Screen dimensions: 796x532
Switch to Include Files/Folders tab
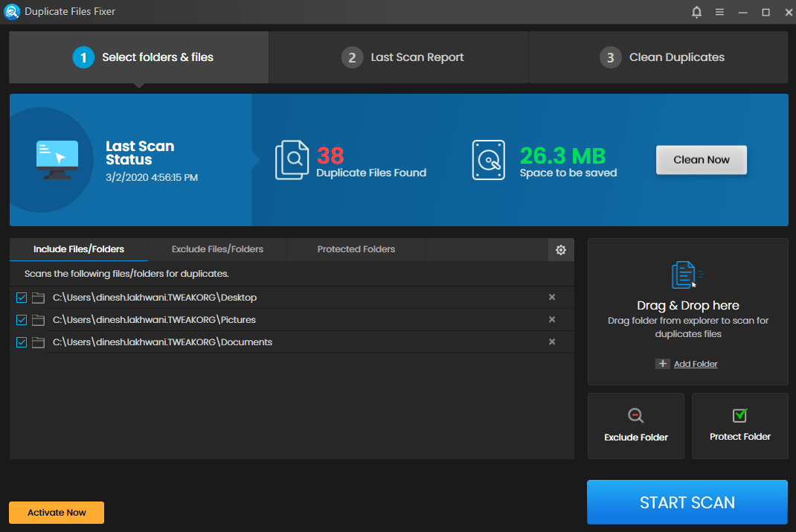tap(79, 249)
